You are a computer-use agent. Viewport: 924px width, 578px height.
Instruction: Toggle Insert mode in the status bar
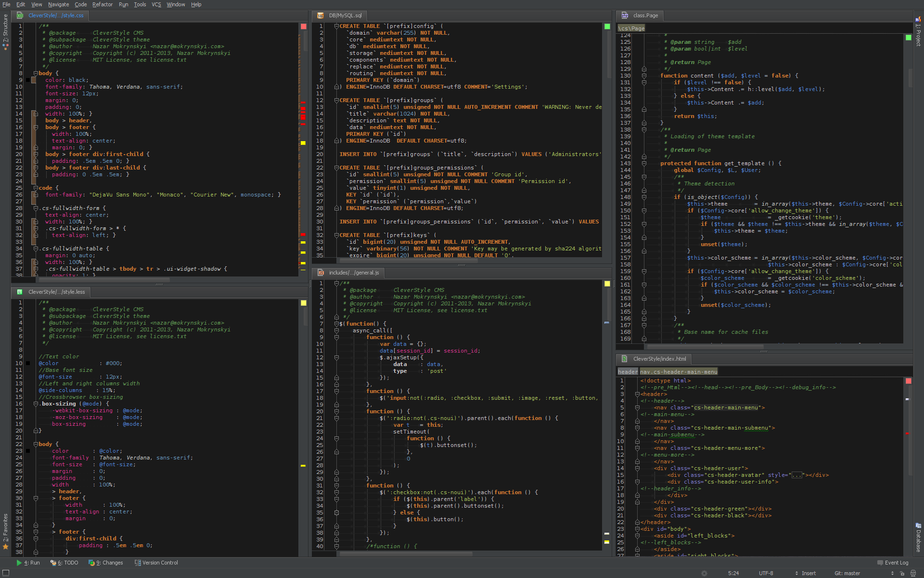[808, 573]
